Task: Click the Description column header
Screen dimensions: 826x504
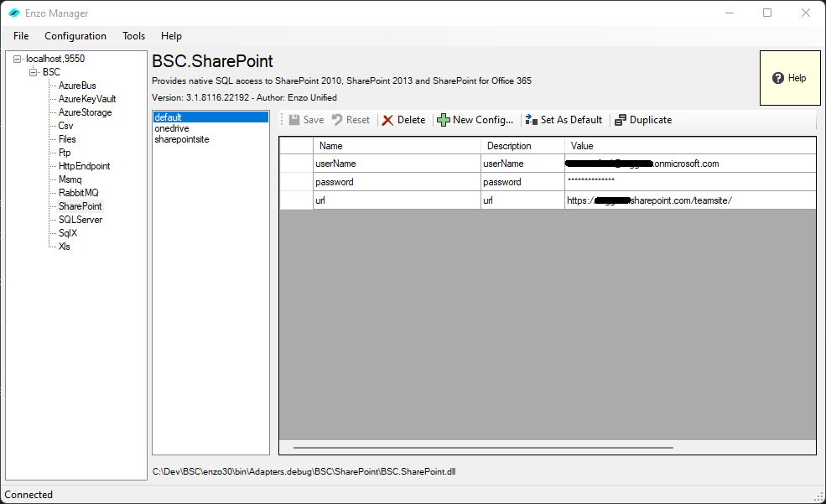Action: [x=522, y=146]
